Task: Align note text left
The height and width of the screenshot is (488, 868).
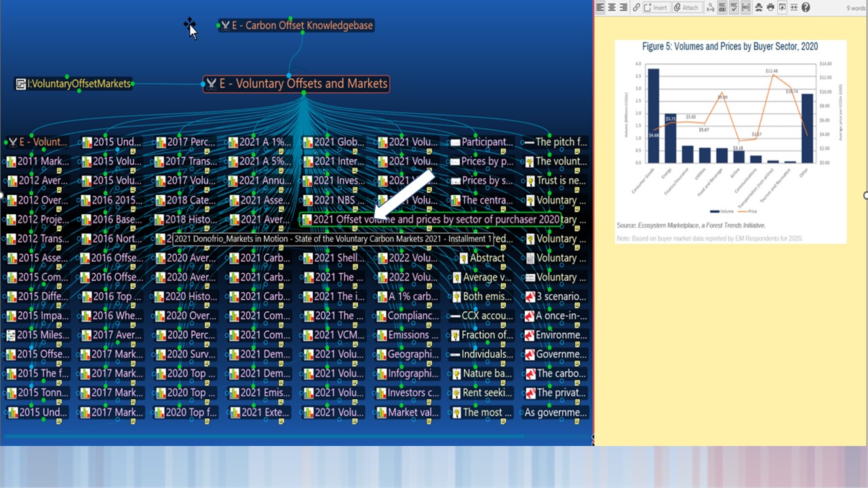Action: 600,7
